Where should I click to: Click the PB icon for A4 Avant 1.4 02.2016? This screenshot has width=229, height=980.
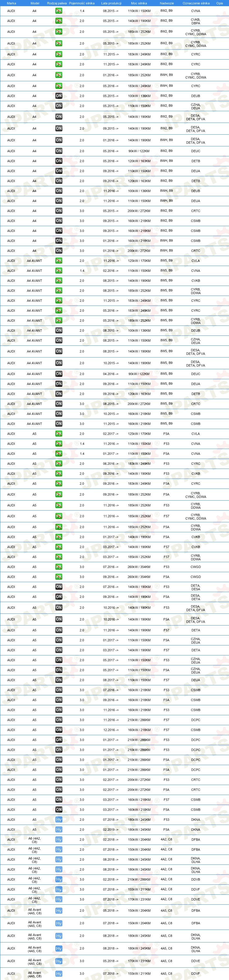[x=59, y=270]
